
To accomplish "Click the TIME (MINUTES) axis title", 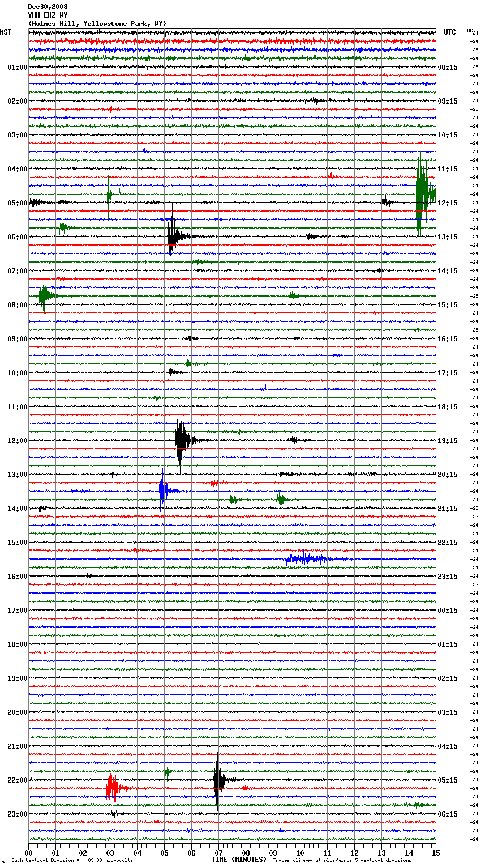I will [x=239, y=860].
